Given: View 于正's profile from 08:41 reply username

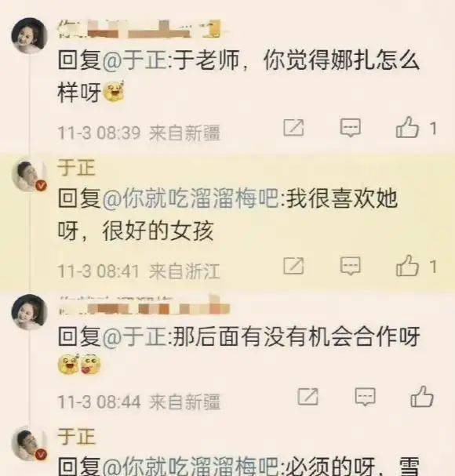Looking at the screenshot, I should (x=77, y=168).
